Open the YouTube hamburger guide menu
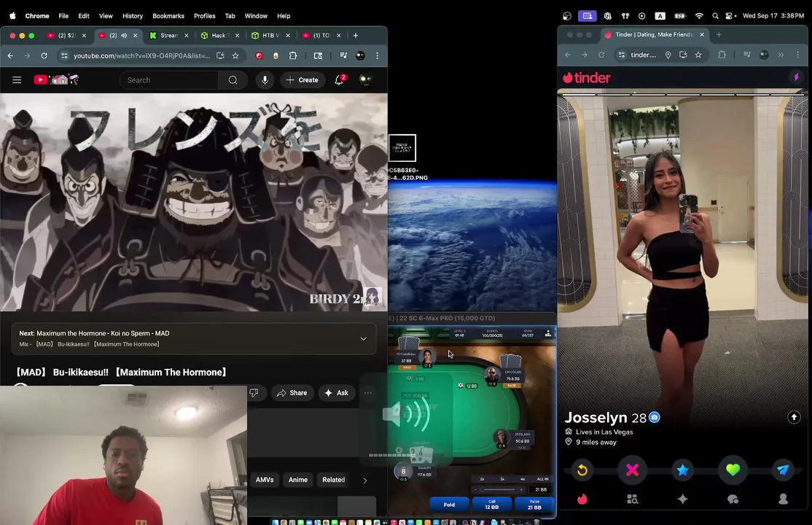The height and width of the screenshot is (525, 812). [17, 79]
